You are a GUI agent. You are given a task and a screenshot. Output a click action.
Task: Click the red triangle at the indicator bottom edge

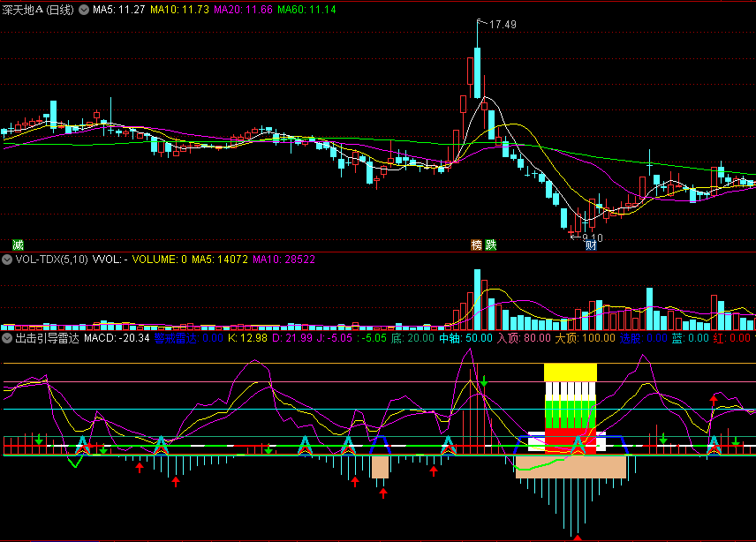(578, 538)
